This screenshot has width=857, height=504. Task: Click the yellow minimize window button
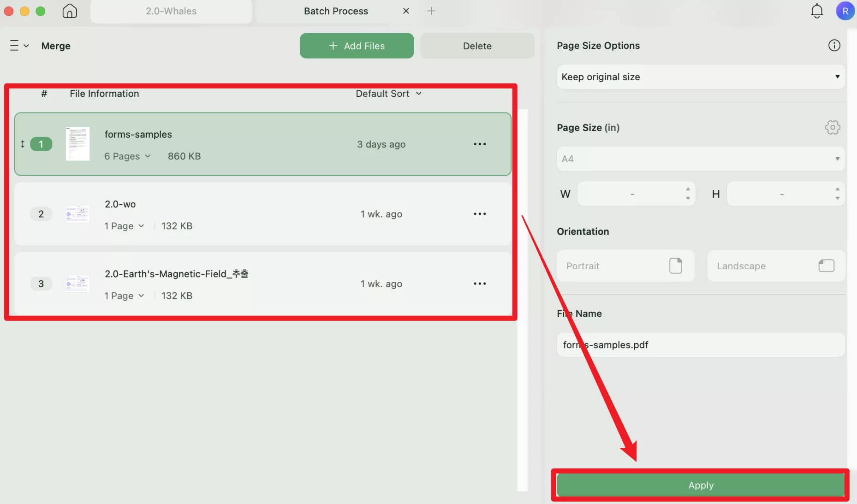pyautogui.click(x=24, y=11)
